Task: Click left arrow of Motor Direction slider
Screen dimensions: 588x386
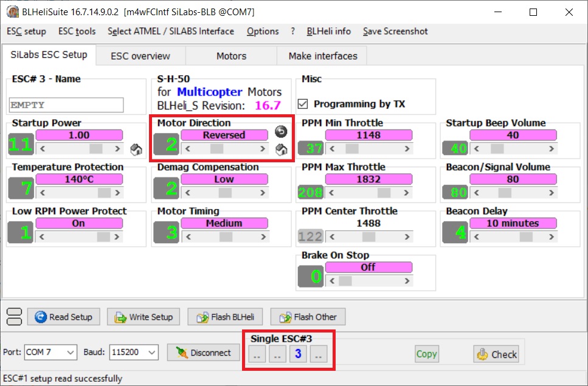Action: pyautogui.click(x=187, y=149)
